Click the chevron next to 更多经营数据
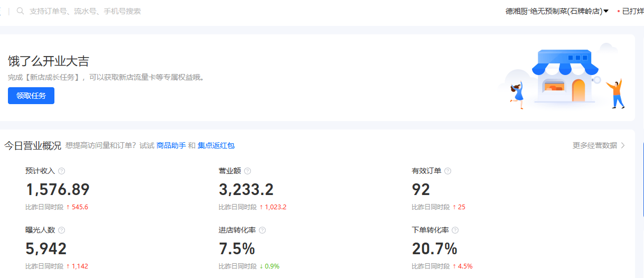Viewport: 644px width, 278px height. coord(623,145)
